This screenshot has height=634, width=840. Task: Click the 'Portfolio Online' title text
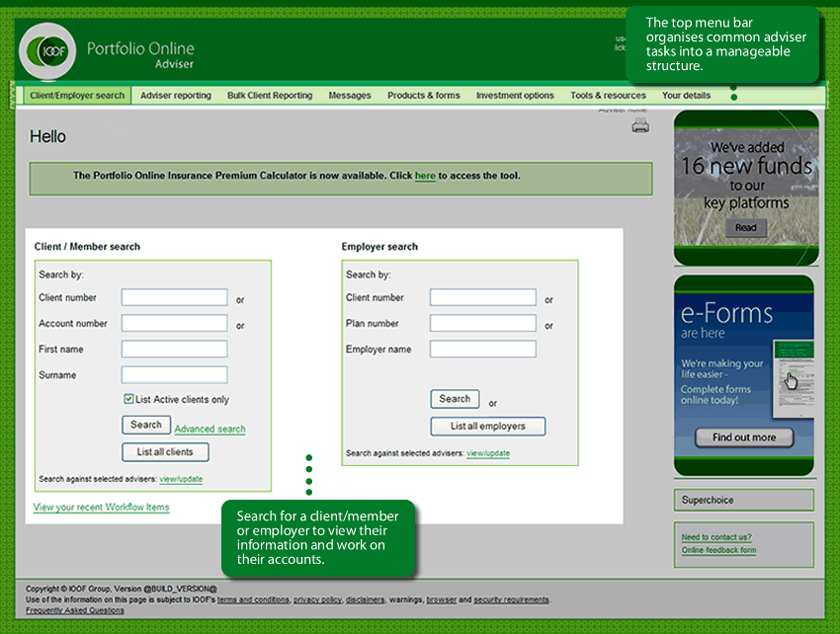140,48
